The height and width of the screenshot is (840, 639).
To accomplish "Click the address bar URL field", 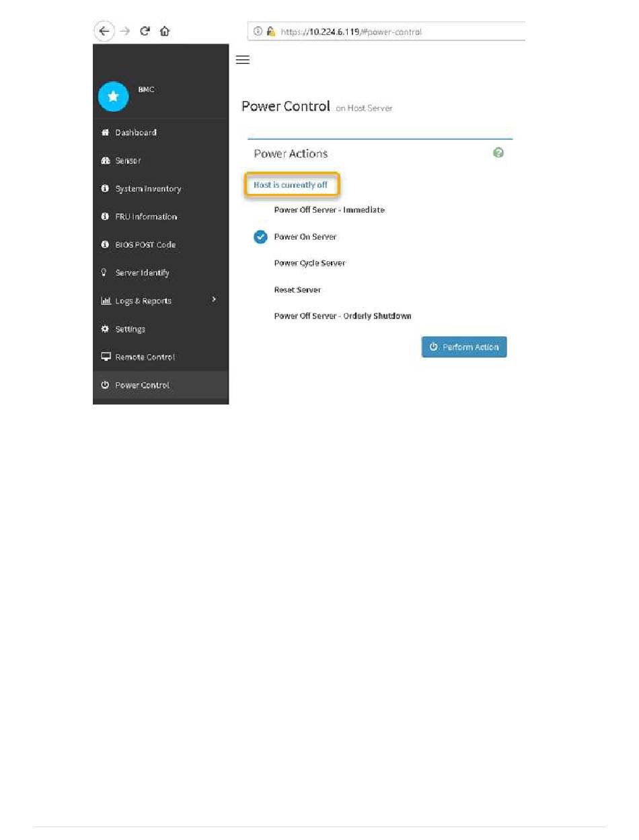I will coord(387,32).
